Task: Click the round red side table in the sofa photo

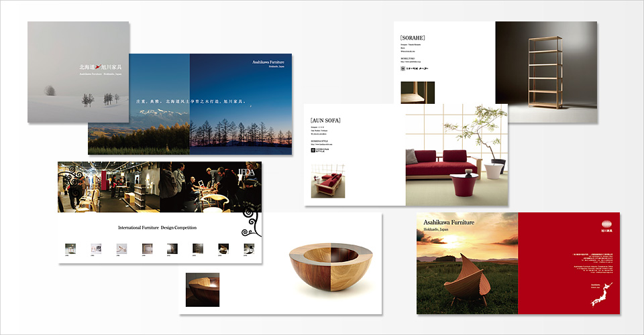Action: 464,184
